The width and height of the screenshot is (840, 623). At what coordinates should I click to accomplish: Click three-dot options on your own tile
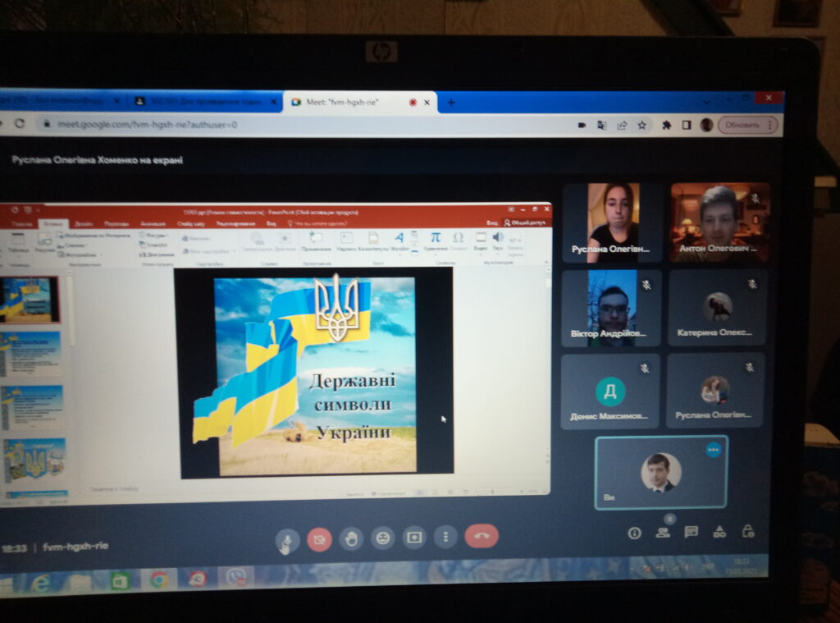(x=714, y=450)
